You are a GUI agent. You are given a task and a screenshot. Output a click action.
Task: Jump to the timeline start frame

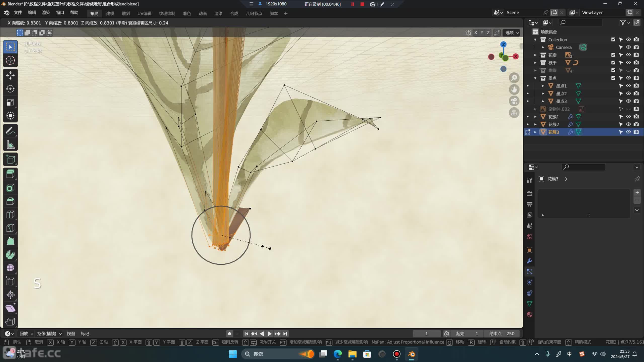pos(246,334)
